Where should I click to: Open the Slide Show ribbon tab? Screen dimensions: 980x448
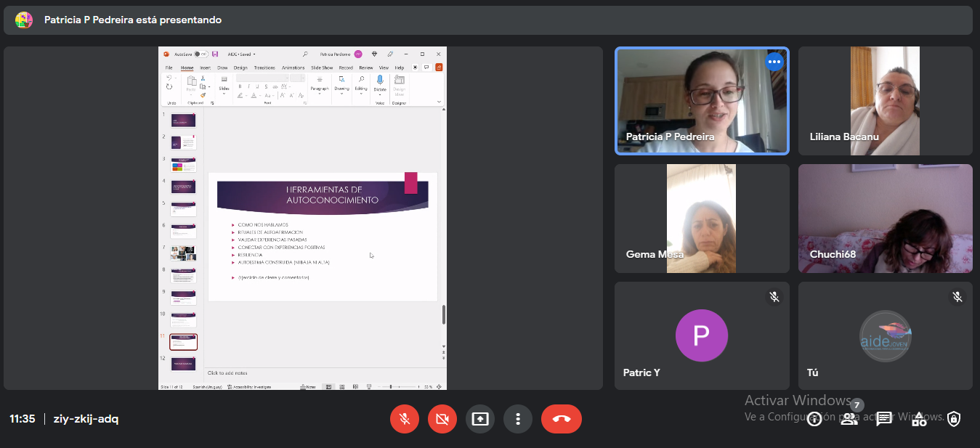322,68
